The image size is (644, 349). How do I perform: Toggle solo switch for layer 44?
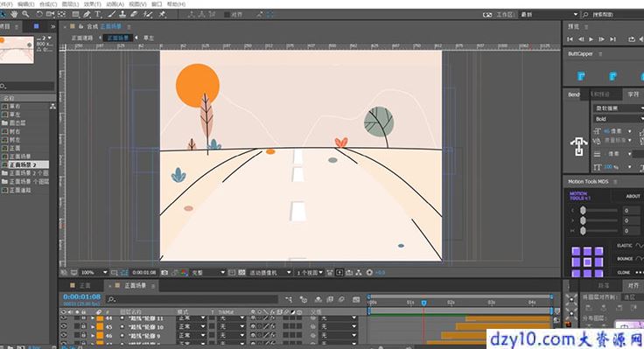coord(77,318)
